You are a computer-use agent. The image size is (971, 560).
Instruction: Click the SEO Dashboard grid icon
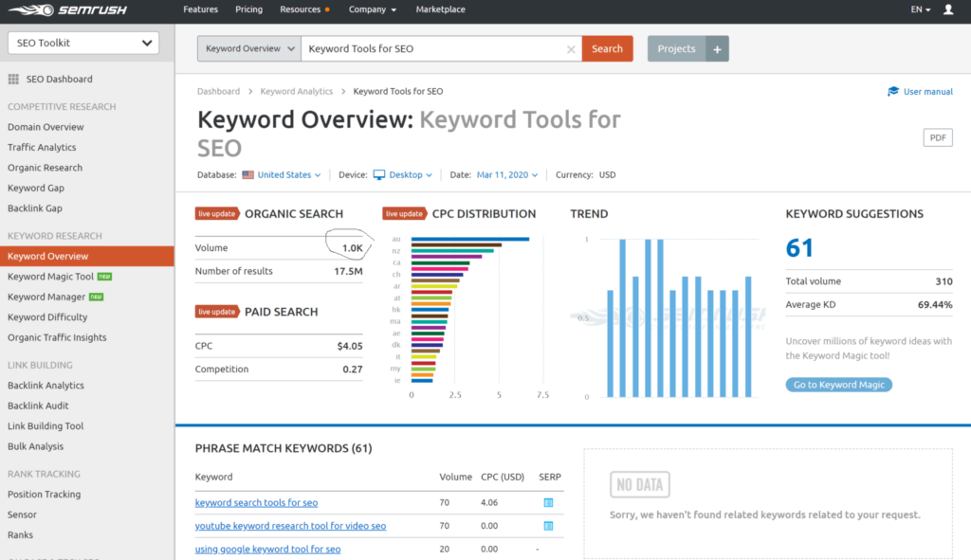(13, 80)
